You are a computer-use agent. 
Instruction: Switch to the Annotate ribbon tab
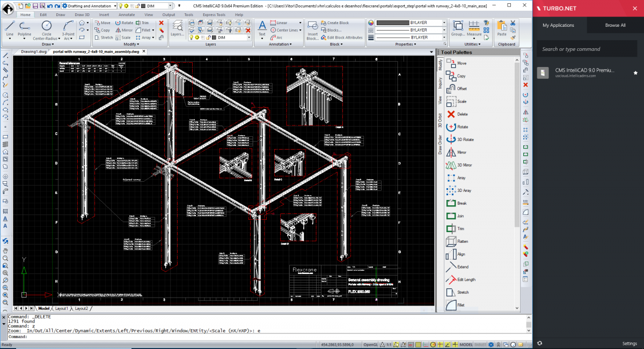click(127, 14)
